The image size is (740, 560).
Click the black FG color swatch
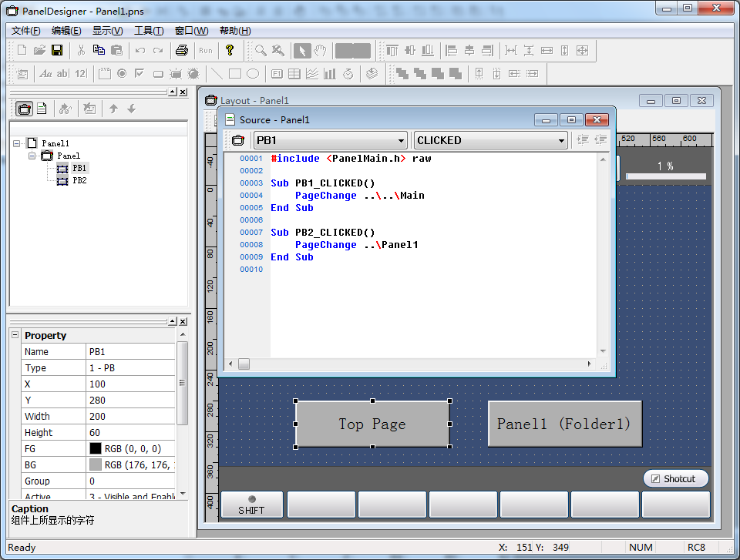pyautogui.click(x=96, y=448)
